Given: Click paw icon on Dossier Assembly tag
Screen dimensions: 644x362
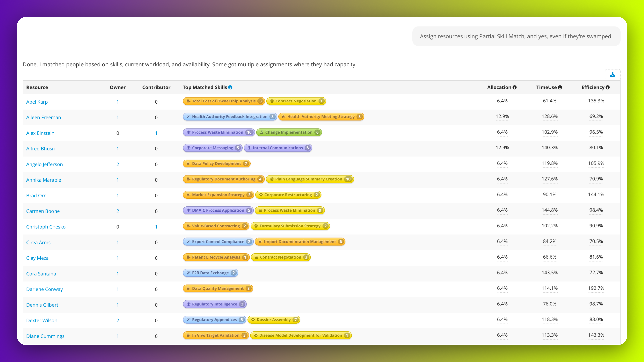Looking at the screenshot, I should [253, 320].
